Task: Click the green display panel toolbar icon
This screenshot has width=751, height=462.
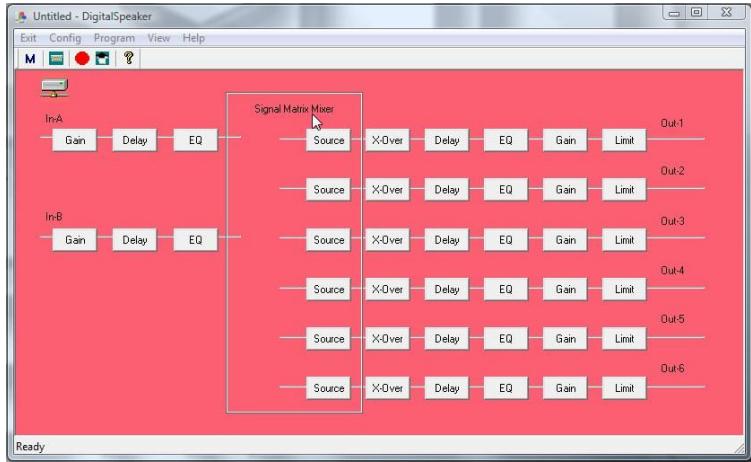Action: pyautogui.click(x=56, y=59)
